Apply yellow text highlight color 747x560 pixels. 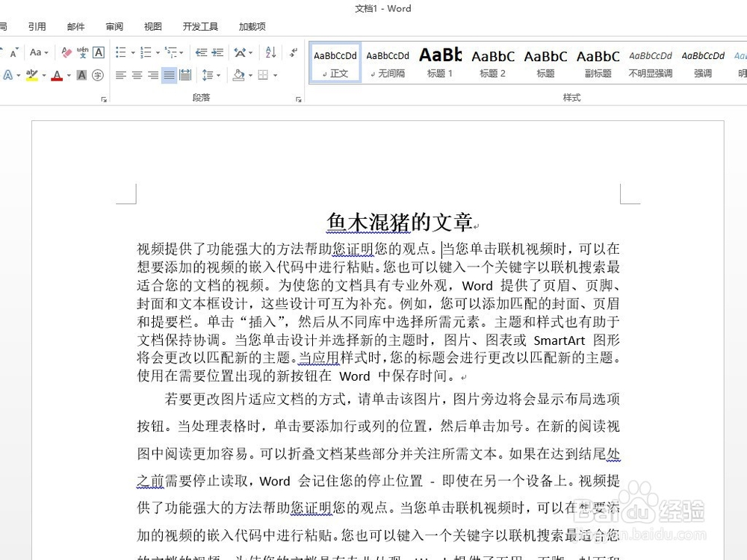click(32, 75)
